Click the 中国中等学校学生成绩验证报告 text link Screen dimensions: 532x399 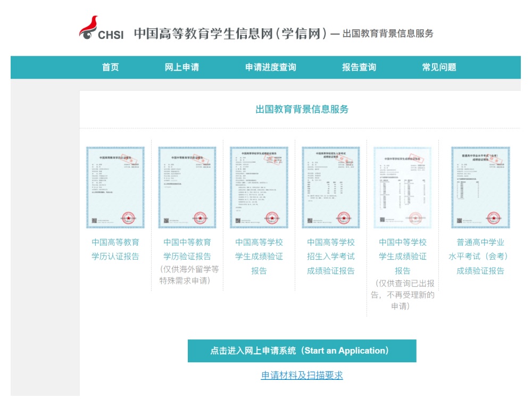[403, 256]
